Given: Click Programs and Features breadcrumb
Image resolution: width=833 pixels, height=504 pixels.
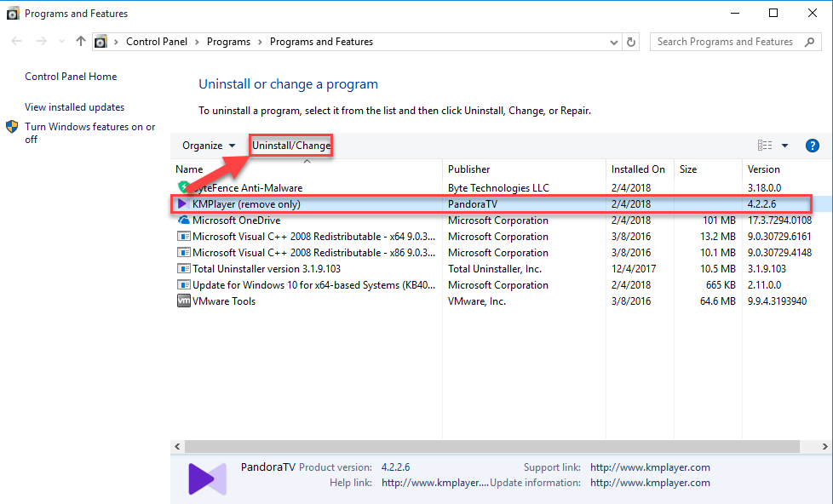Looking at the screenshot, I should (x=321, y=42).
